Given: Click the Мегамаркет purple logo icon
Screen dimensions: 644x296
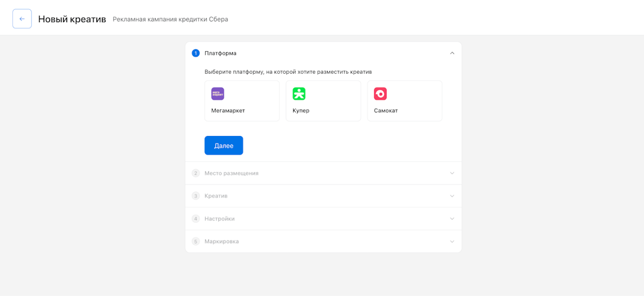Looking at the screenshot, I should (218, 94).
